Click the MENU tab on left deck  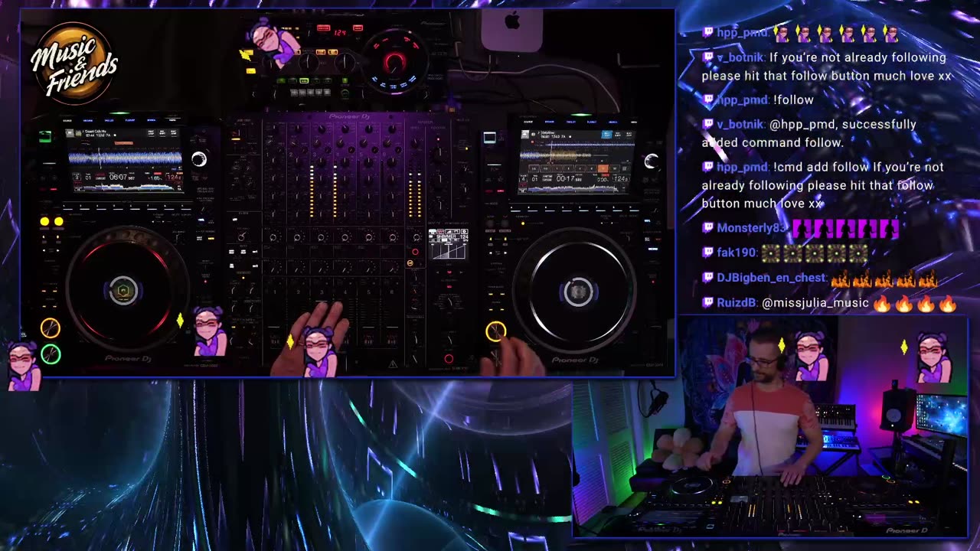point(172,120)
